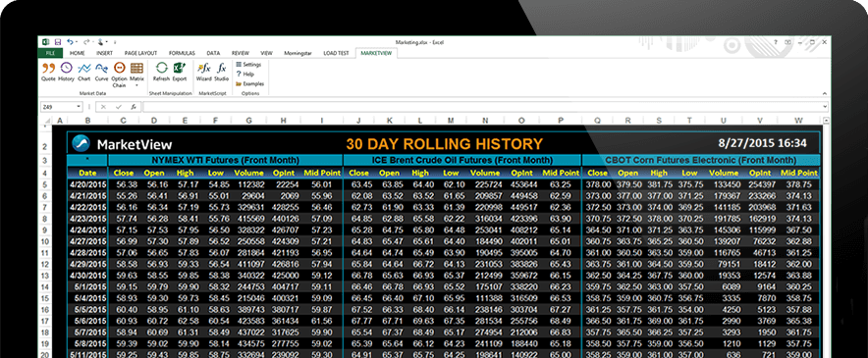Viewport: 868px width, 358px height.
Task: Select the MARKETVIEW ribbon tab
Action: click(376, 53)
